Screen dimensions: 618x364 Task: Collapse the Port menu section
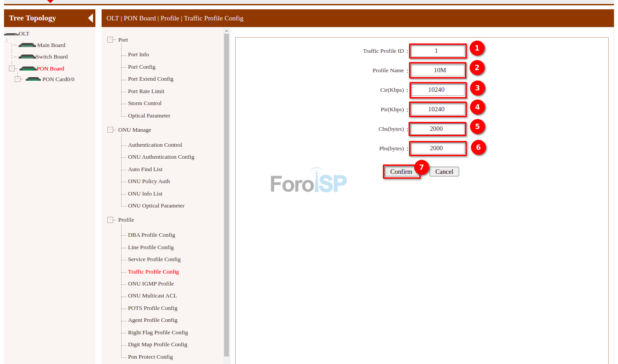110,40
